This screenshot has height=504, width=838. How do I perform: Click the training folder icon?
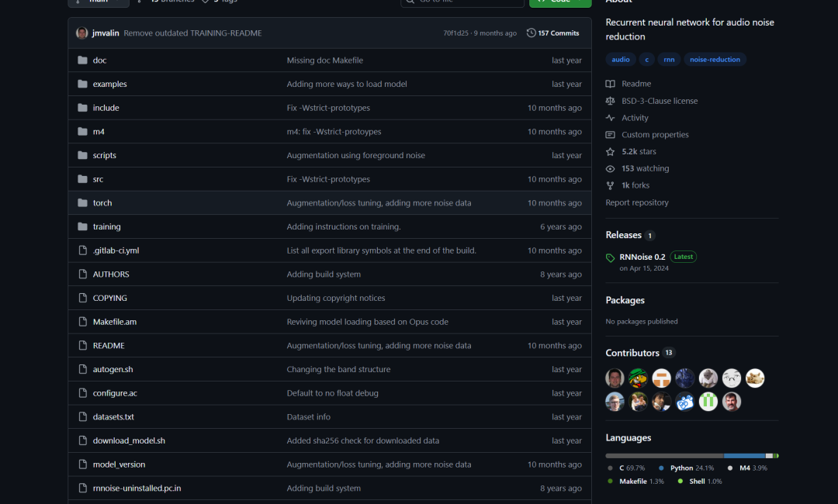pyautogui.click(x=82, y=226)
